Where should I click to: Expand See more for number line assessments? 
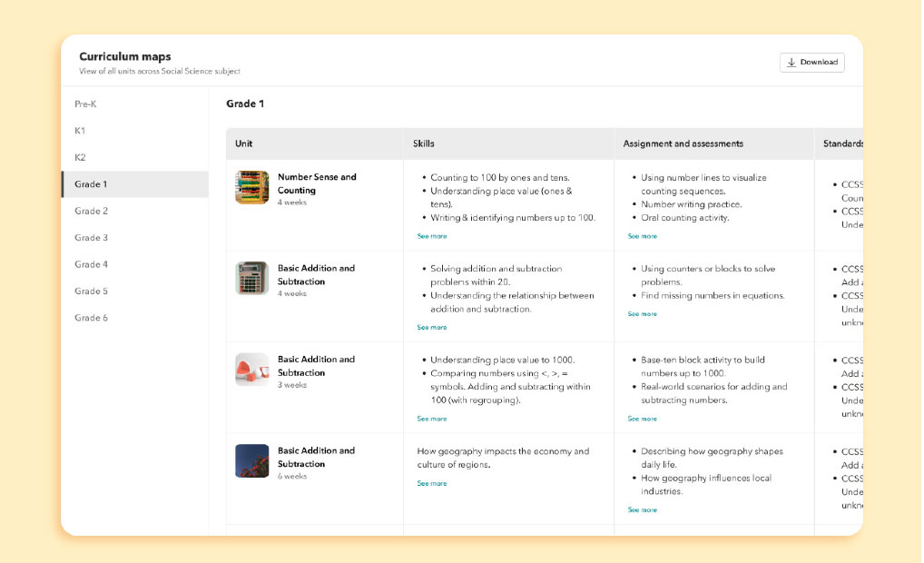point(643,236)
